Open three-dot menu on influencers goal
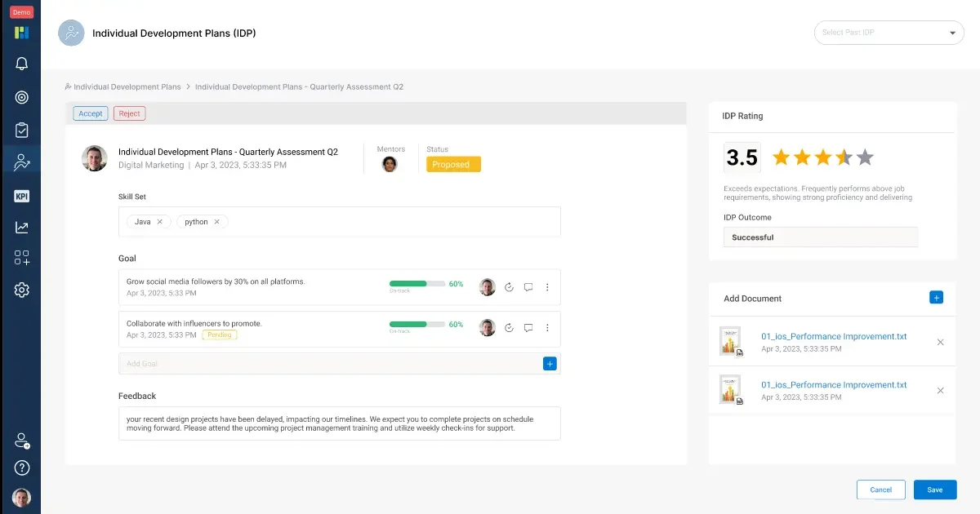 [x=547, y=328]
